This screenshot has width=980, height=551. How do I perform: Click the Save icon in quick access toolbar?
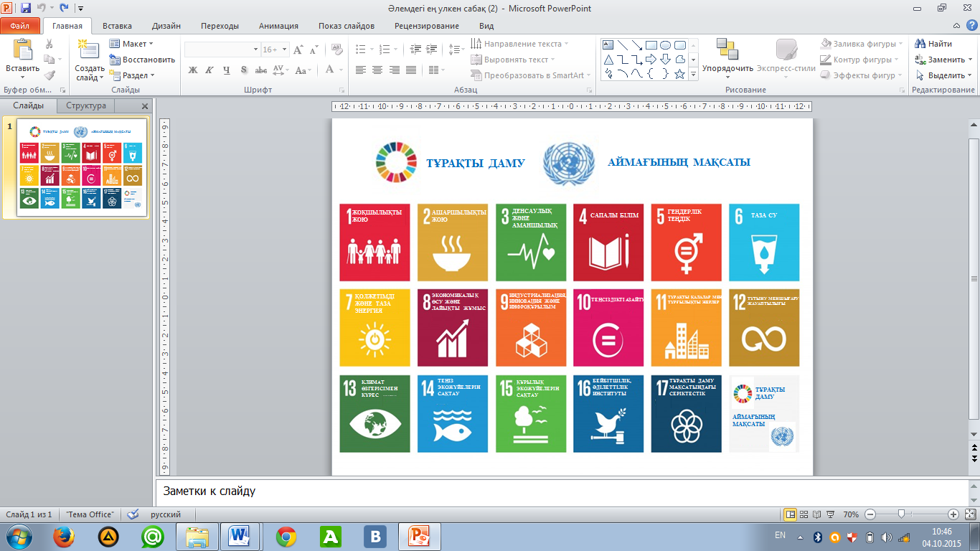tap(26, 8)
